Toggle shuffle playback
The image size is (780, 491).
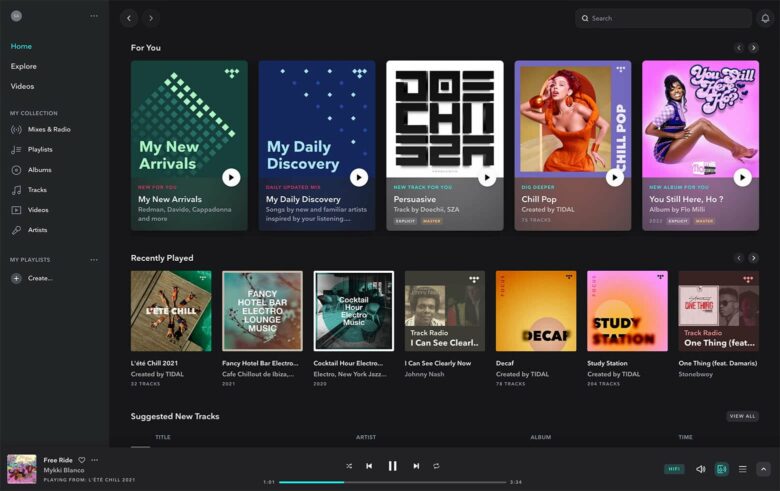coord(349,466)
